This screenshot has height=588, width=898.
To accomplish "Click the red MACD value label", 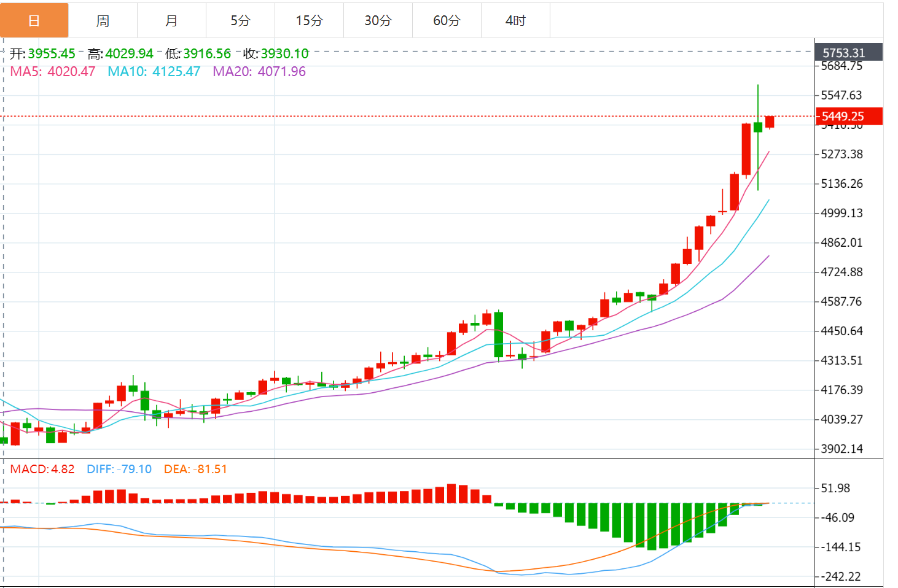I will [42, 469].
